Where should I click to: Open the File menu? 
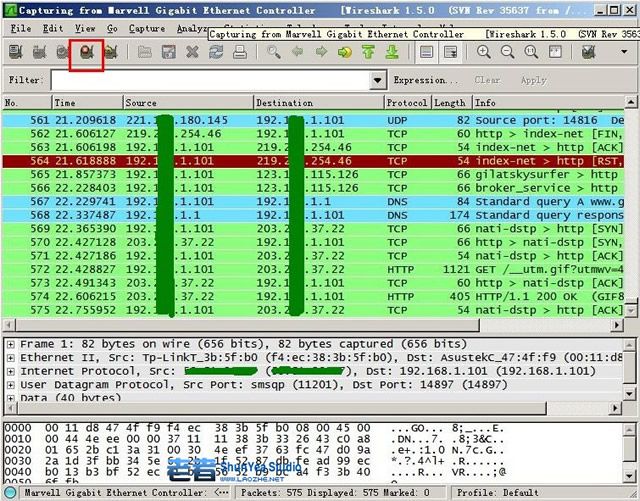(20, 29)
